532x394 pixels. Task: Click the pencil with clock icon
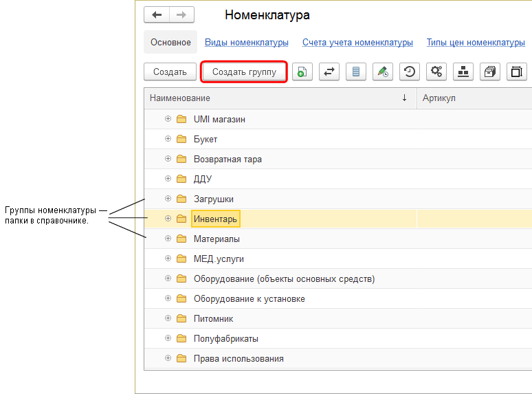[383, 72]
